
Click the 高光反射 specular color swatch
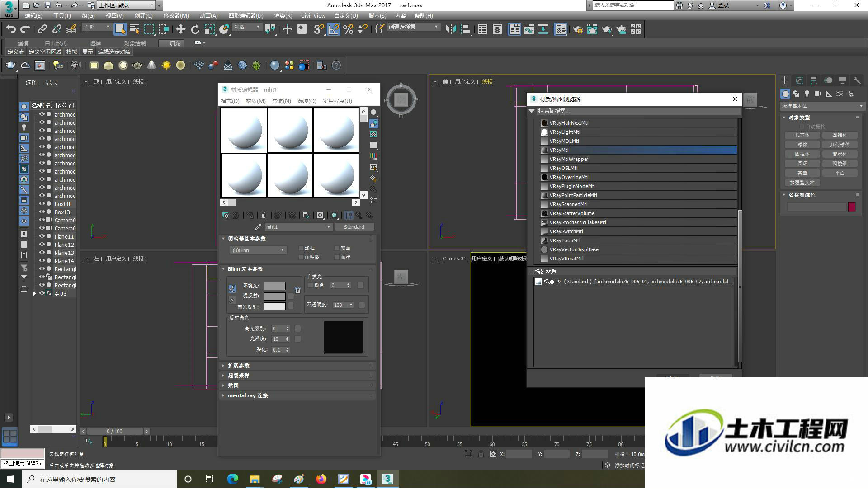(274, 306)
